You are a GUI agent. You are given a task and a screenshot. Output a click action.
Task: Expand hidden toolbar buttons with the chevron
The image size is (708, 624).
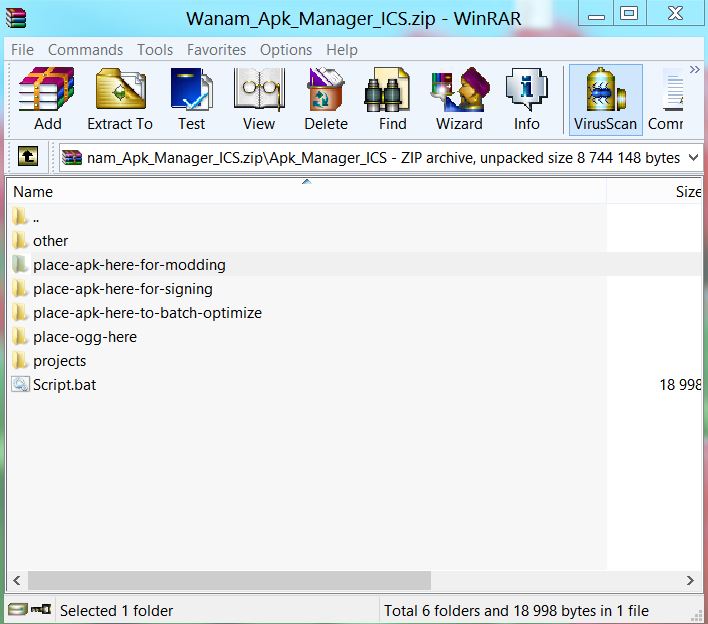[694, 70]
